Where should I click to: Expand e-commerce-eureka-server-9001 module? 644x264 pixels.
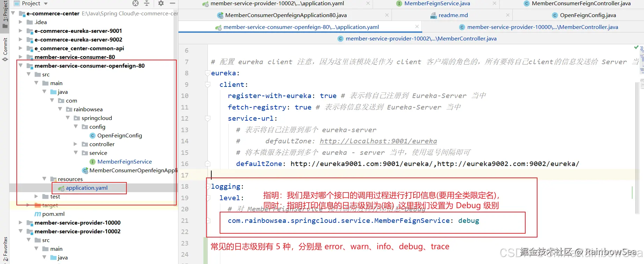[21, 31]
